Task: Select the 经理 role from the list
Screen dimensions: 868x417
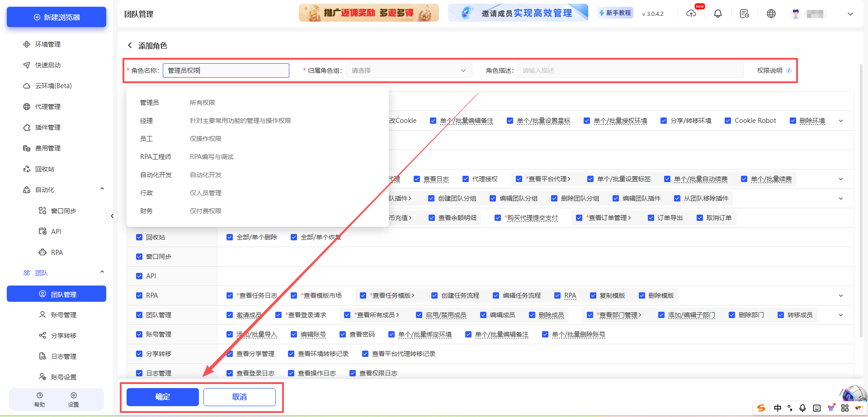Action: click(146, 120)
